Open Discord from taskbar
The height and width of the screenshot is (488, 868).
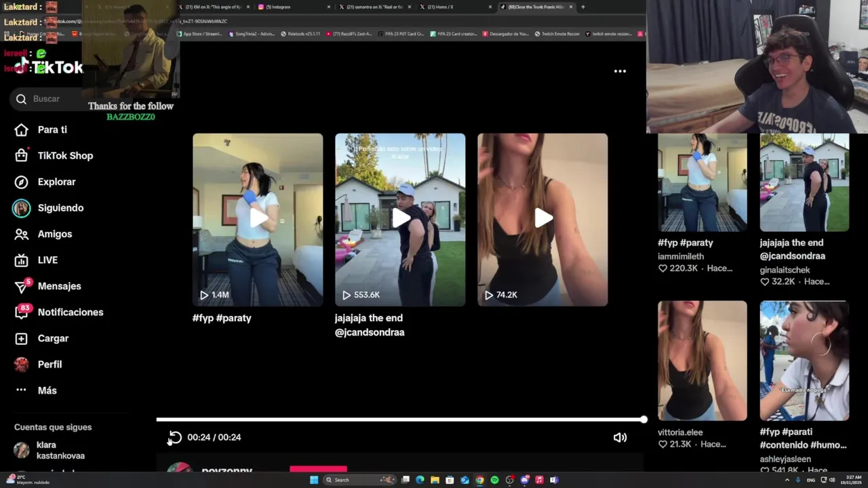[x=524, y=480]
